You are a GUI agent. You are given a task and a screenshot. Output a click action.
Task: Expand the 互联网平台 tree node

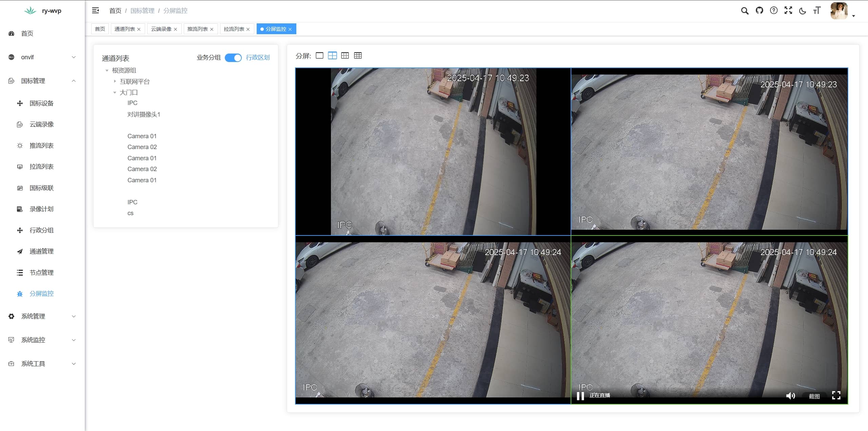[x=115, y=81]
